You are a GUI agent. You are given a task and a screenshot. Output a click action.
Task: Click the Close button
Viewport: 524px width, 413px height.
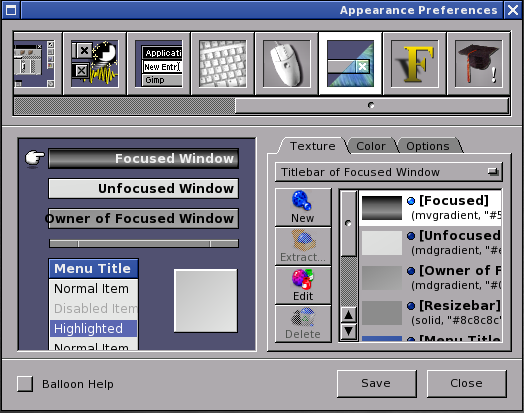click(467, 384)
